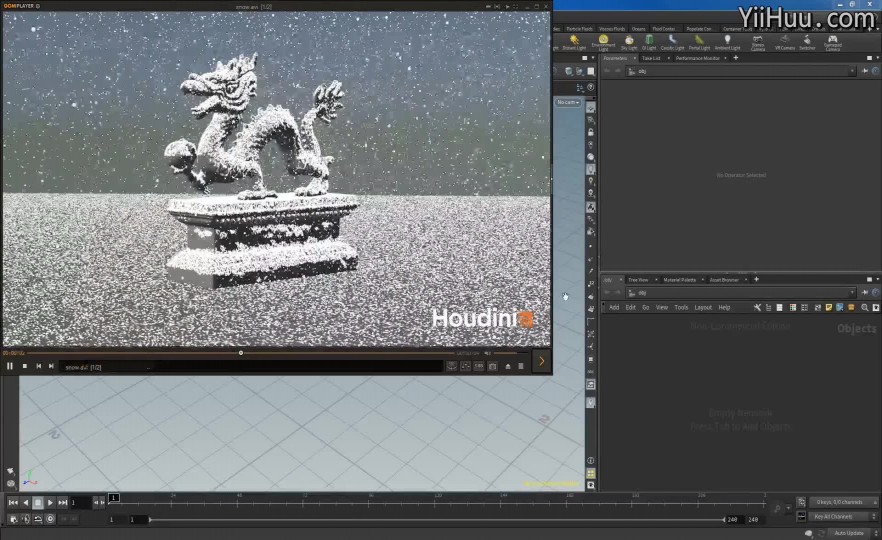Expand the parameters pane obj path dropdown
Image resolution: width=882 pixels, height=540 pixels.
coord(852,71)
